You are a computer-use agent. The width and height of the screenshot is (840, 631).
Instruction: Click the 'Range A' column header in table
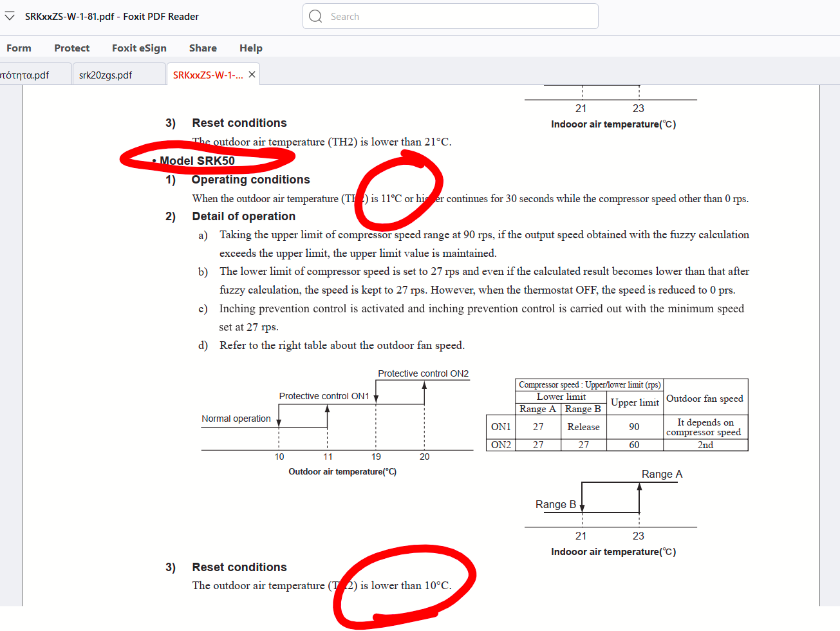coord(537,409)
